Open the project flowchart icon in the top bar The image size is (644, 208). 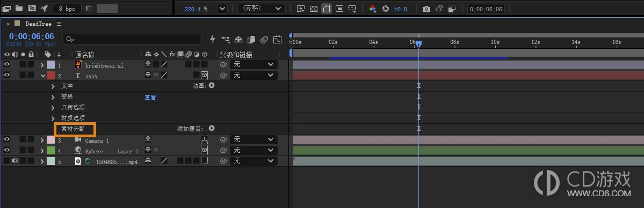[6, 8]
